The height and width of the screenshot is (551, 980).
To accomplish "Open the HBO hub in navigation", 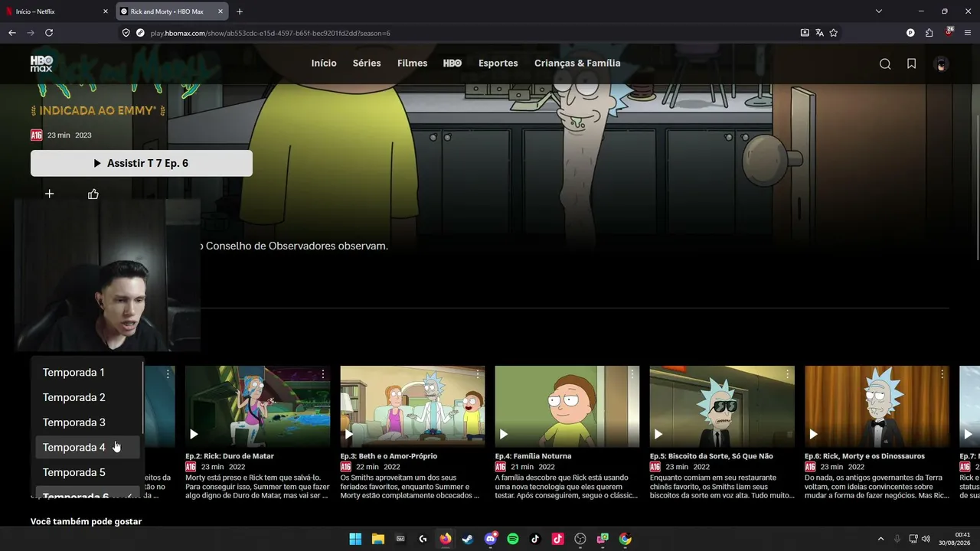I will [452, 64].
